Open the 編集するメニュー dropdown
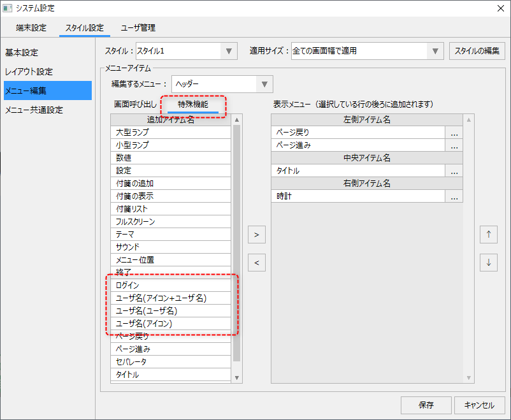 (x=264, y=84)
